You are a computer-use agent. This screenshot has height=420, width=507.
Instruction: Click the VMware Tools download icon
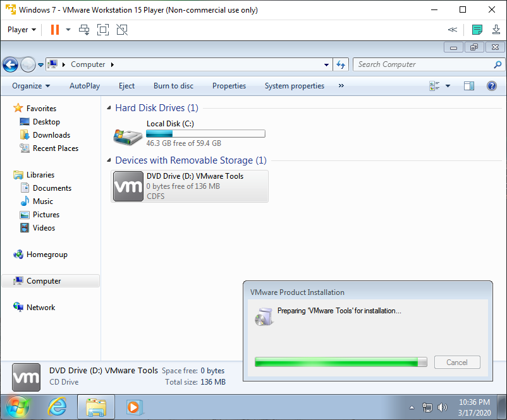point(496,30)
